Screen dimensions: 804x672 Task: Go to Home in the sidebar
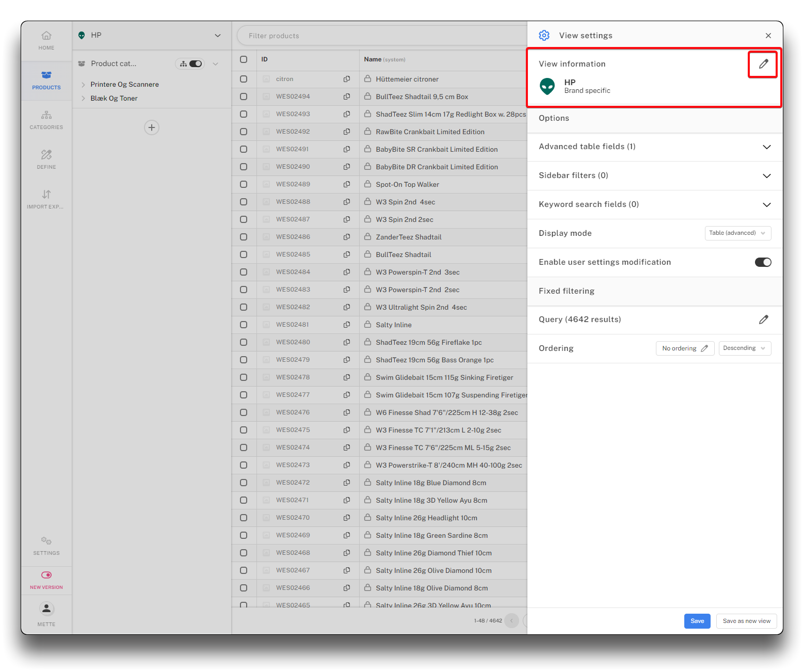[46, 40]
